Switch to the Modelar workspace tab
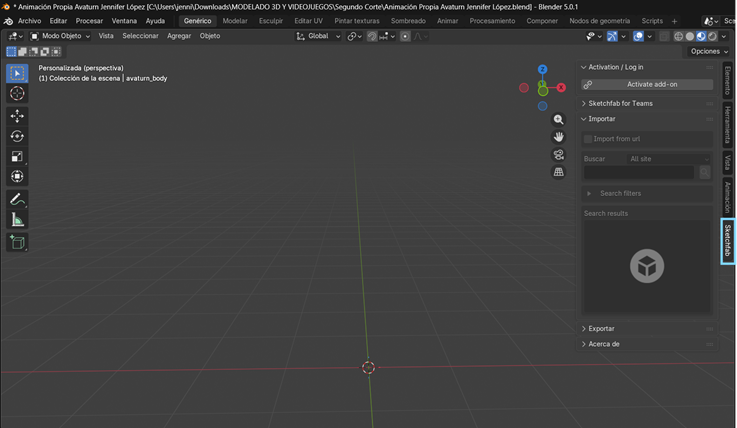737x428 pixels. 235,21
